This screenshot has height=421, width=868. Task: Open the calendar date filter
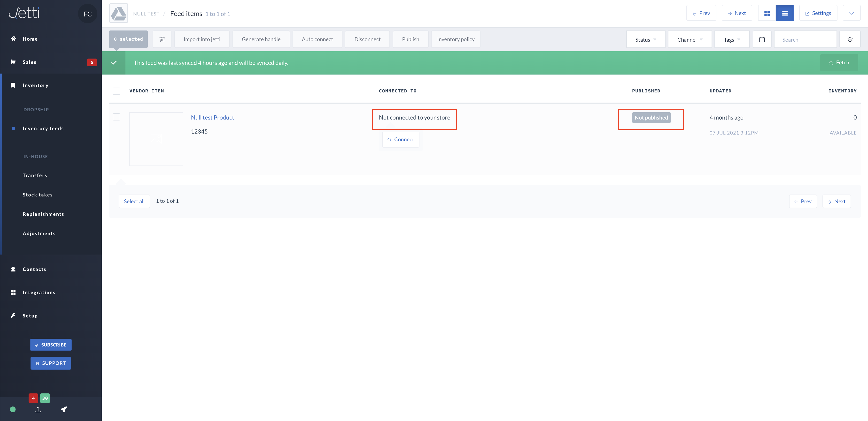click(x=762, y=39)
